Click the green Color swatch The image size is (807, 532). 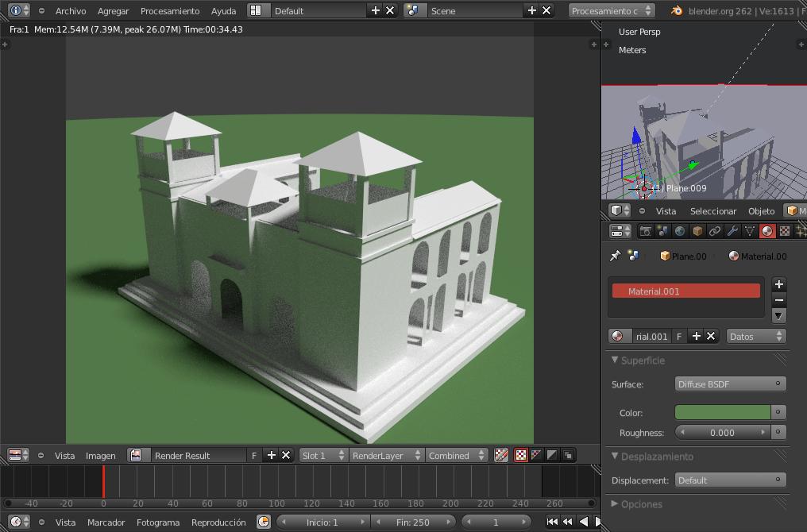point(722,413)
